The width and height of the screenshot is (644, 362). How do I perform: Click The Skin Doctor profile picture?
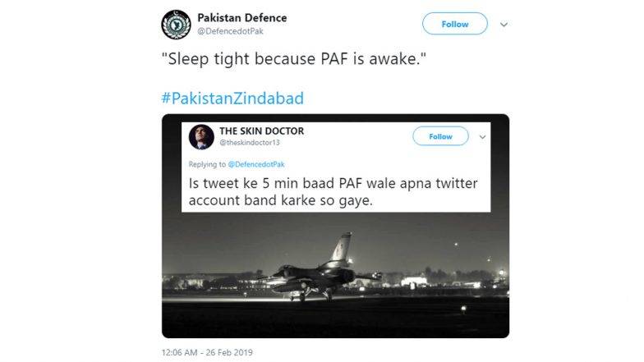(201, 136)
